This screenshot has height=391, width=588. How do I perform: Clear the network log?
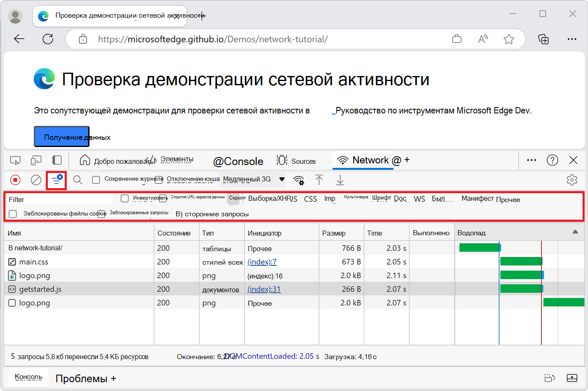click(x=35, y=179)
